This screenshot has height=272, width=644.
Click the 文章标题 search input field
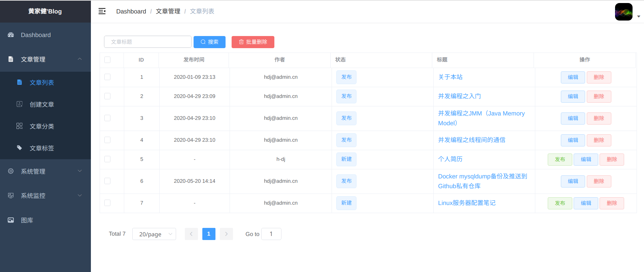coord(148,42)
